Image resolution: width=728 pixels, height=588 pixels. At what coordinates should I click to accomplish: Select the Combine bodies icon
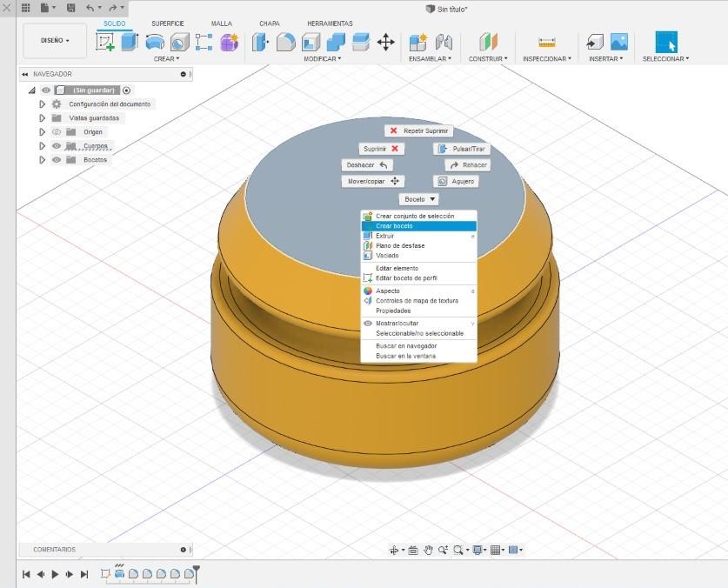point(336,42)
